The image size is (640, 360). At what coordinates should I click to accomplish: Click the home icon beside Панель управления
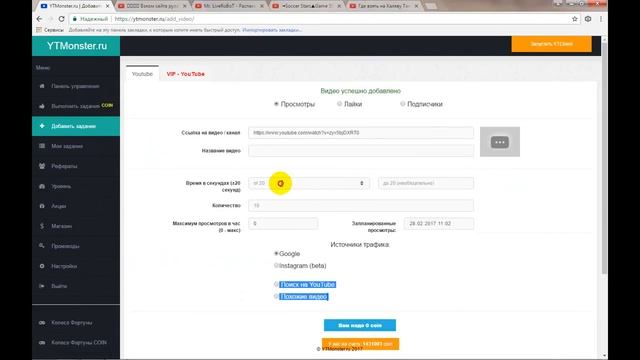pos(42,86)
